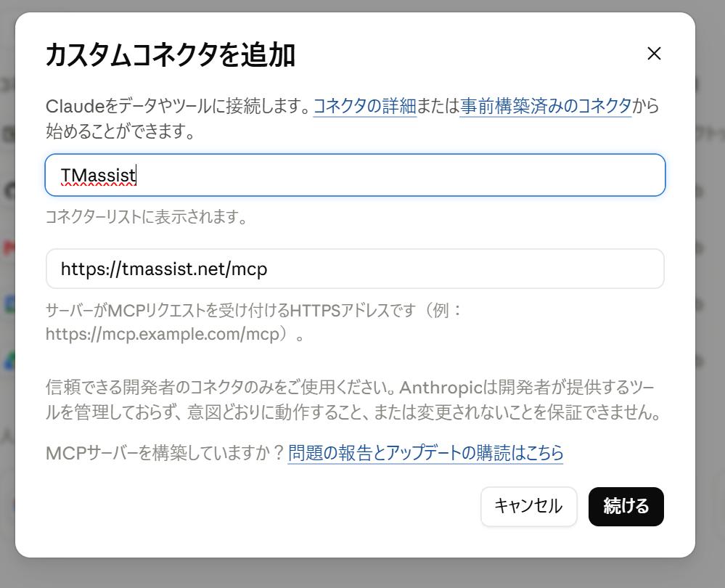The height and width of the screenshot is (588, 725).
Task: Focus the URL field with https://tmassist.net/mcp
Action: tap(355, 269)
